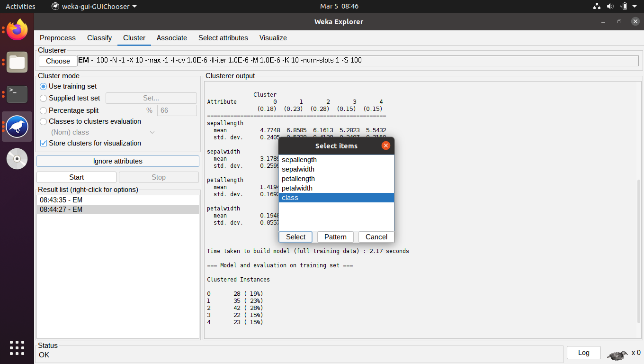Open the Cluster tab
644x364 pixels.
click(x=134, y=38)
